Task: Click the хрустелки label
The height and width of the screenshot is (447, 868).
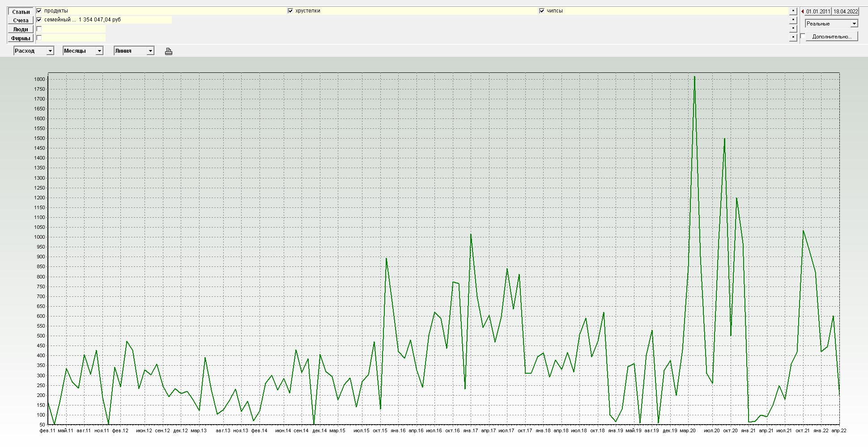Action: click(308, 11)
